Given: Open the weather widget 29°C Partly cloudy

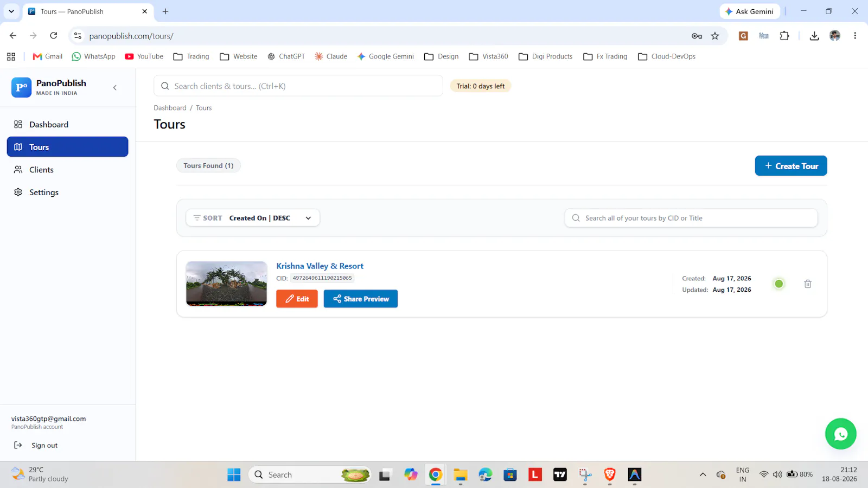Looking at the screenshot, I should 41,474.
